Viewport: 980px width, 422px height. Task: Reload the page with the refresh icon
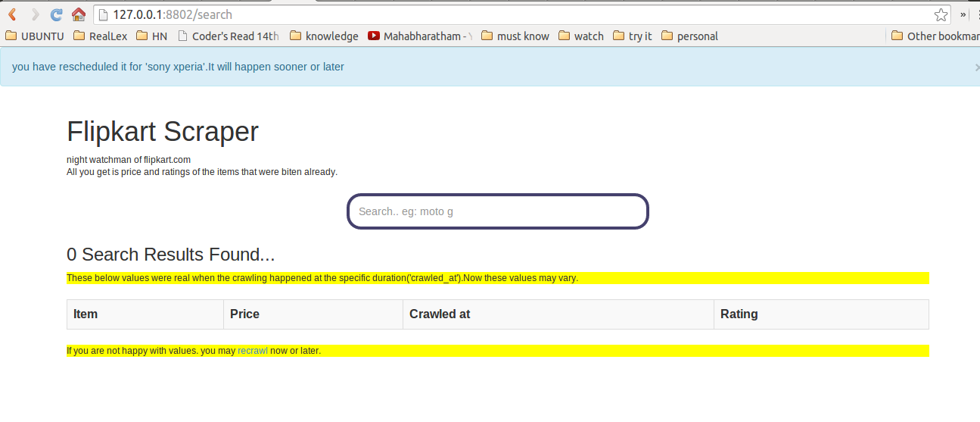click(x=57, y=14)
